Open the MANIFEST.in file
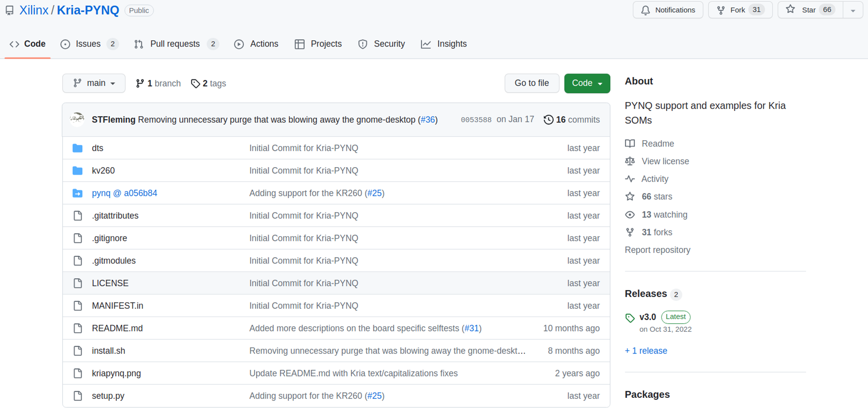The width and height of the screenshot is (868, 410). coord(118,306)
